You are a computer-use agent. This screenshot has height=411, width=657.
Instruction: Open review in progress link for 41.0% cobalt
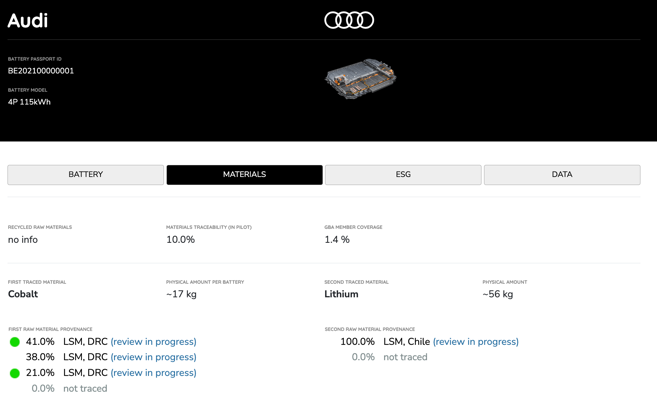[x=153, y=342]
